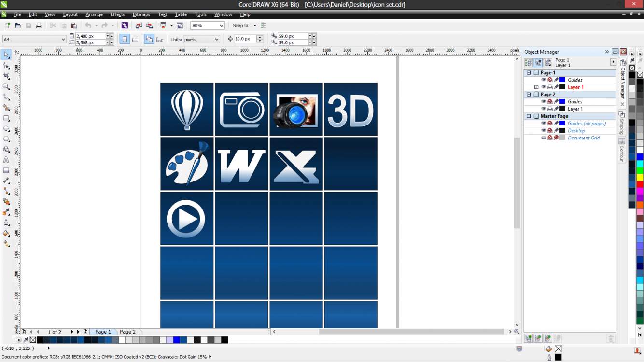Select the Shape tool in toolbox
The image size is (644, 362).
click(6, 66)
